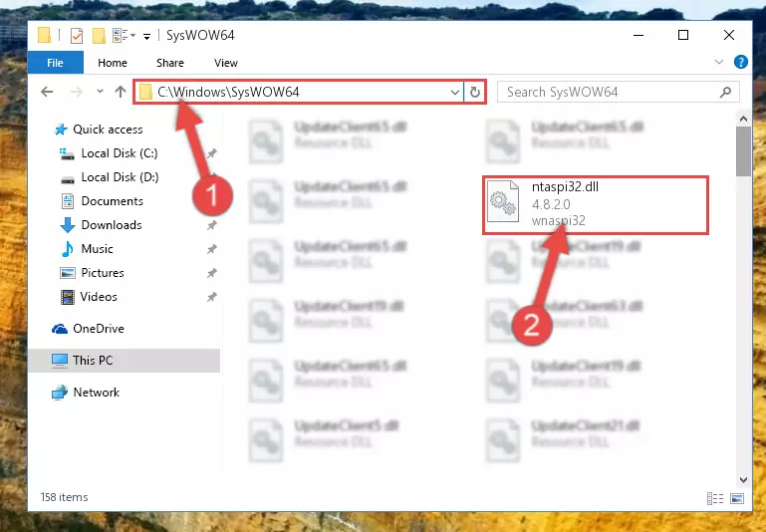Image resolution: width=766 pixels, height=532 pixels.
Task: Open the File menu
Action: pos(55,63)
